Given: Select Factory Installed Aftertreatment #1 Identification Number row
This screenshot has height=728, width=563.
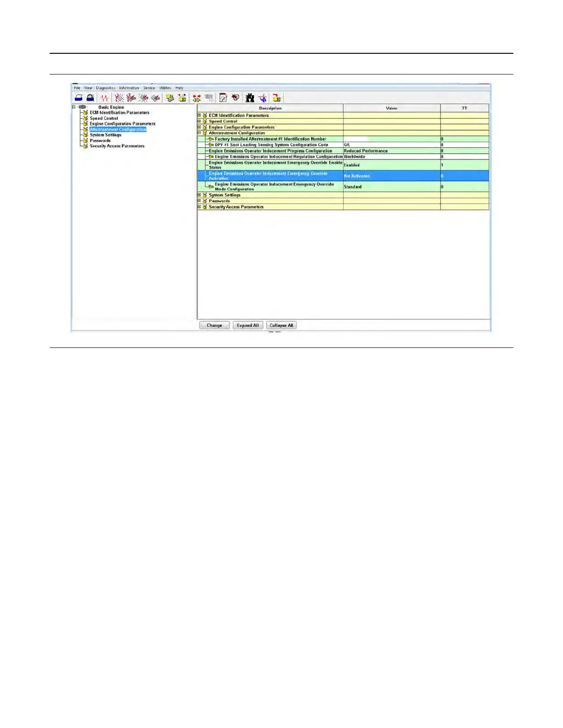Looking at the screenshot, I should tap(343, 139).
